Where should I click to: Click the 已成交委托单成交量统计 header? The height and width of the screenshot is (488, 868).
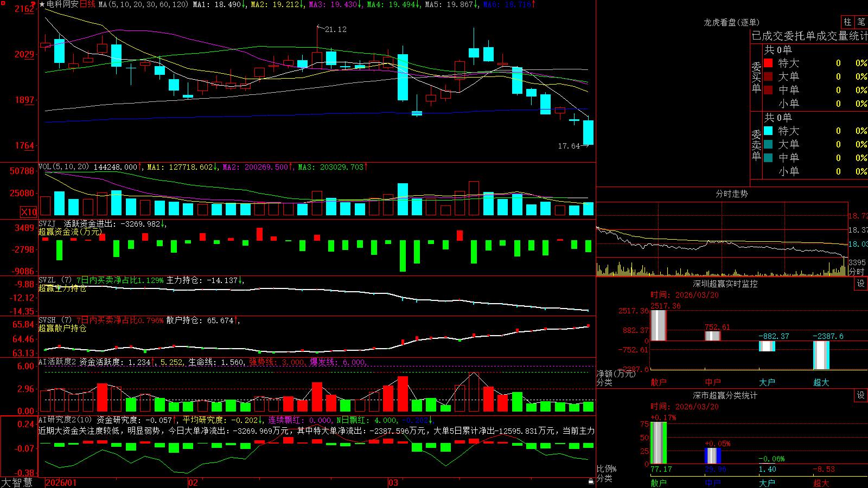point(809,36)
